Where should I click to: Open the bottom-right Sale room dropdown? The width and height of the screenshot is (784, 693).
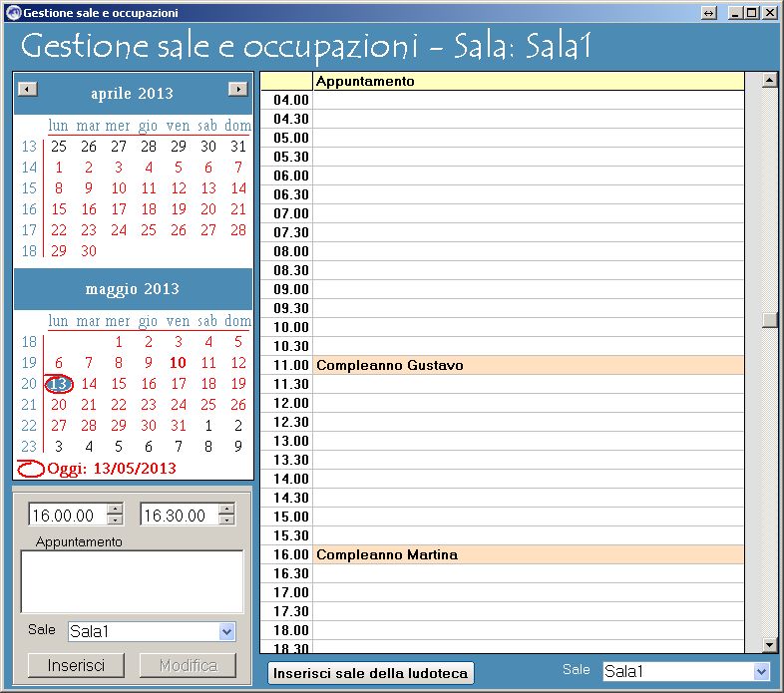(x=761, y=671)
